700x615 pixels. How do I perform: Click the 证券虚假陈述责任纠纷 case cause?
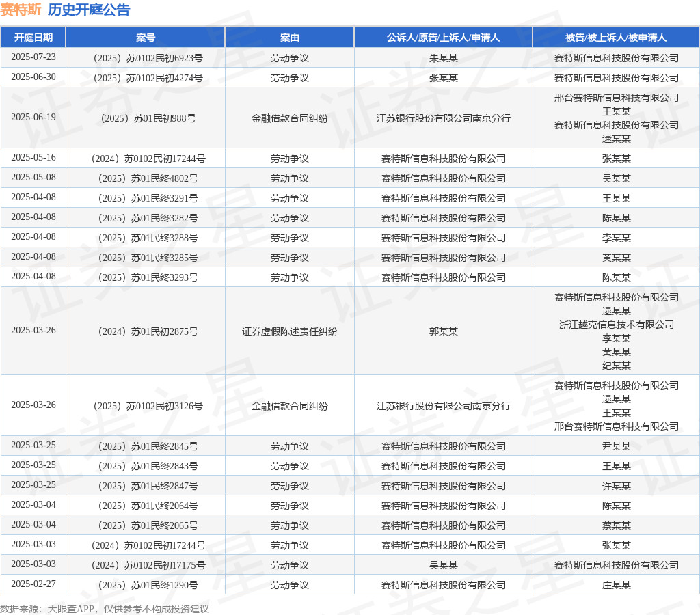[289, 331]
